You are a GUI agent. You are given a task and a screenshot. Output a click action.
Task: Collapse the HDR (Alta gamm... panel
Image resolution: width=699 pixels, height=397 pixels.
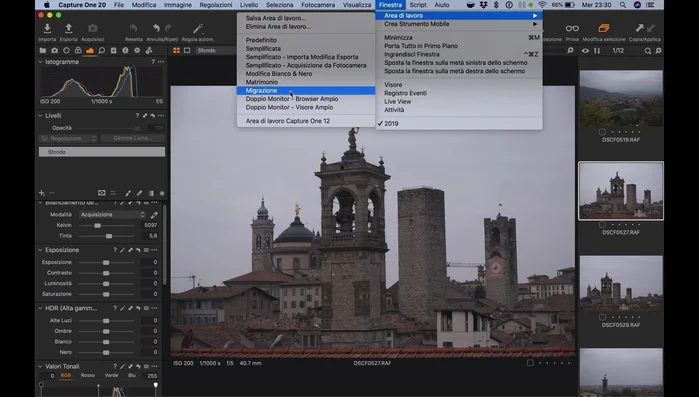(40, 308)
